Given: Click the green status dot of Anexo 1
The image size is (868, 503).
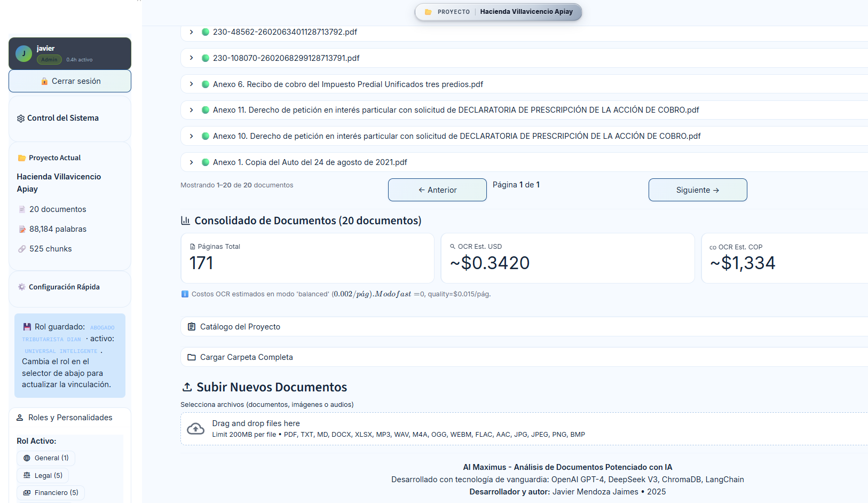Looking at the screenshot, I should pyautogui.click(x=205, y=162).
